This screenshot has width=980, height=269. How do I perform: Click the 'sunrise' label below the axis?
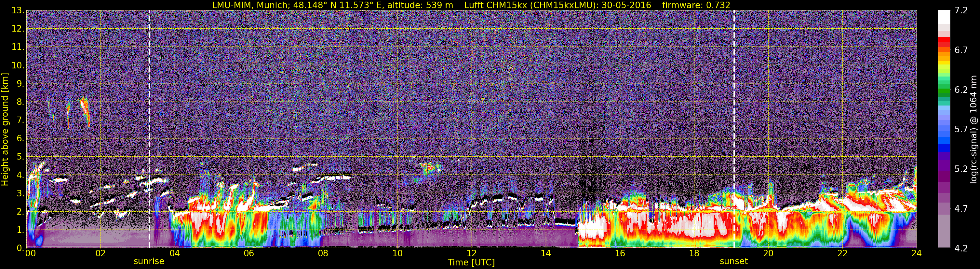[x=149, y=262]
